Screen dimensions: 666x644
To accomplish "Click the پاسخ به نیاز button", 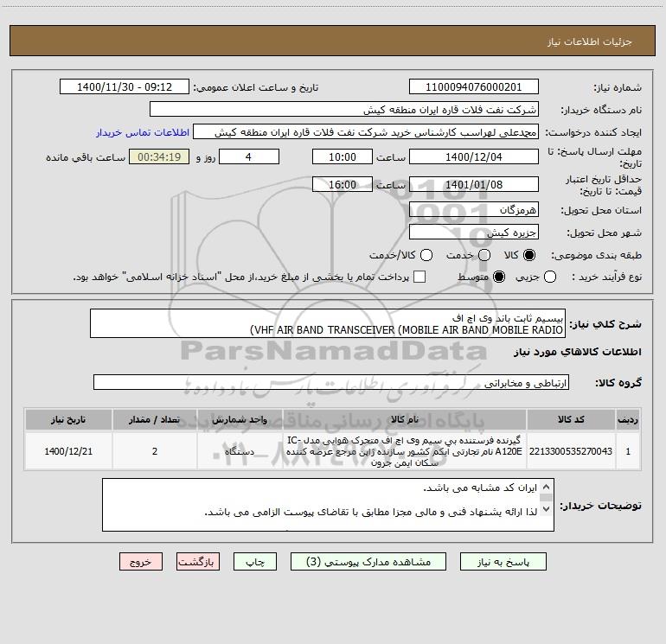I will click(503, 562).
